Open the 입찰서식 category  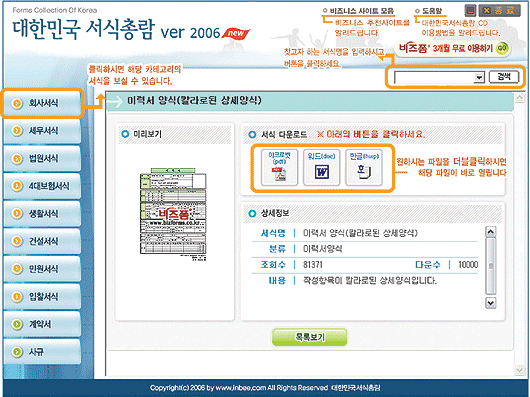click(42, 297)
